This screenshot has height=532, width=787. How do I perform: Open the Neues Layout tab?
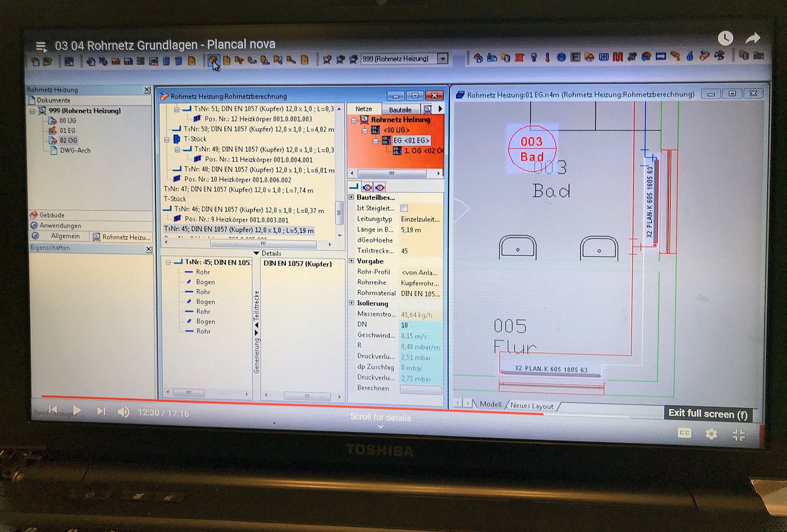click(x=532, y=406)
